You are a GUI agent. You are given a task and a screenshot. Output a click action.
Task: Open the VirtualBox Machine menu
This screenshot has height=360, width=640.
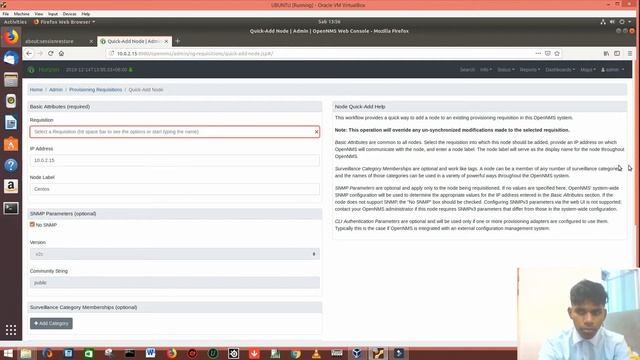(x=22, y=14)
